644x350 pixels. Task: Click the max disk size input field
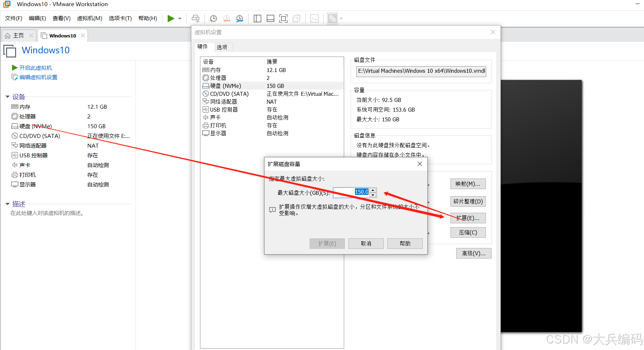click(351, 192)
